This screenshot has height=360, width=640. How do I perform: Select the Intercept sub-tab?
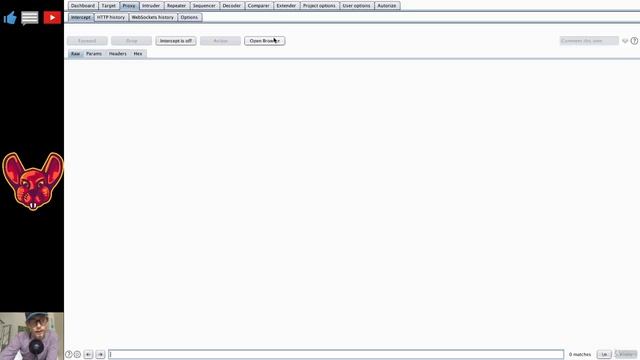point(81,17)
